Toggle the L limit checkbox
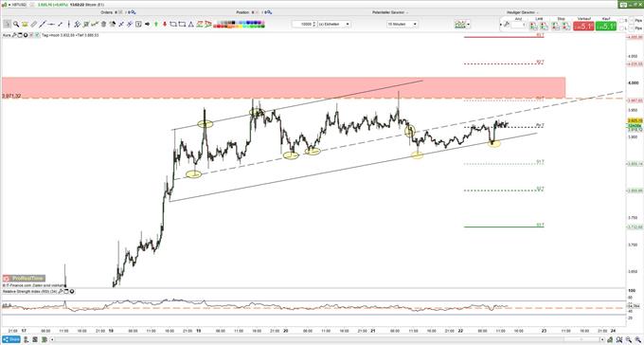644x345 pixels. click(x=622, y=28)
